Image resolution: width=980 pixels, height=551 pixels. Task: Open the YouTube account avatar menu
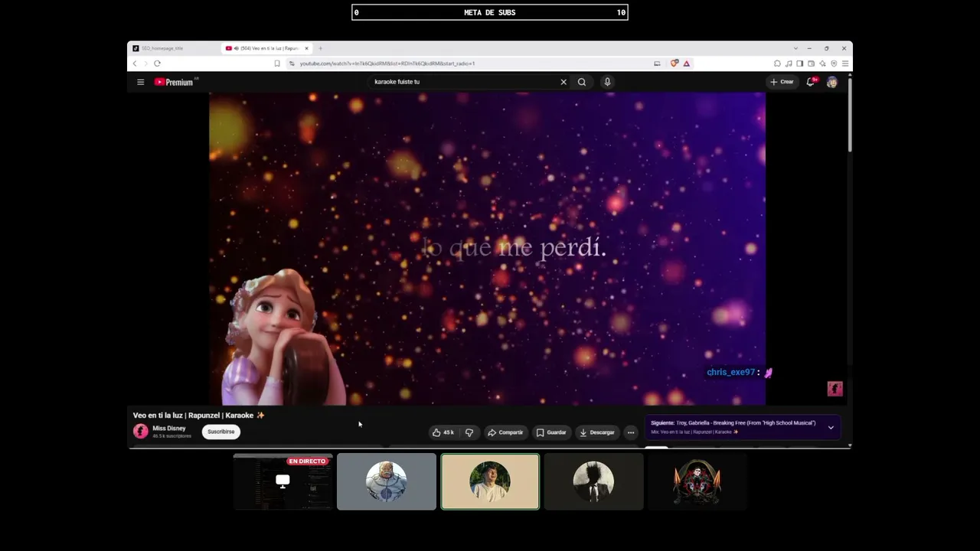pos(832,82)
